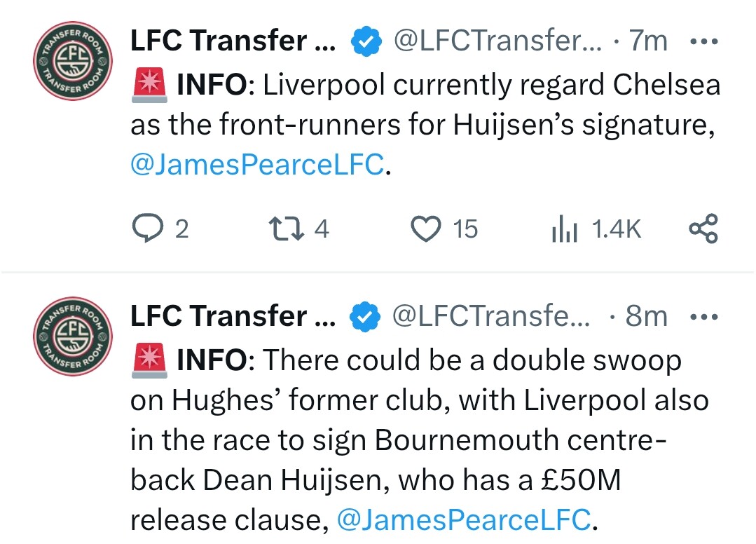Share the first tweet via share icon
This screenshot has height=544, width=756.
click(x=703, y=228)
